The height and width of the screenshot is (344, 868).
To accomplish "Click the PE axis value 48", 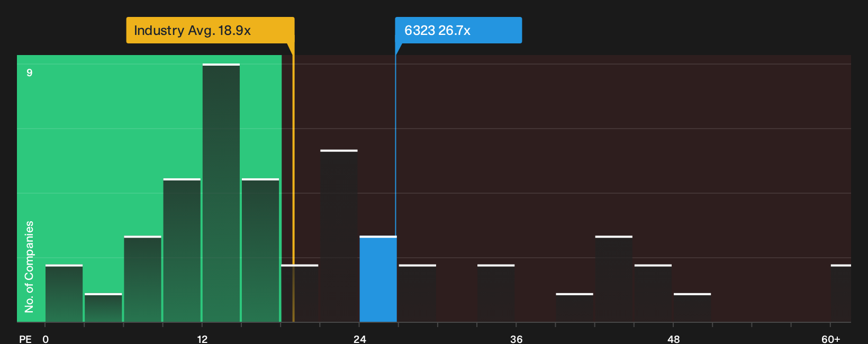I will pos(673,339).
